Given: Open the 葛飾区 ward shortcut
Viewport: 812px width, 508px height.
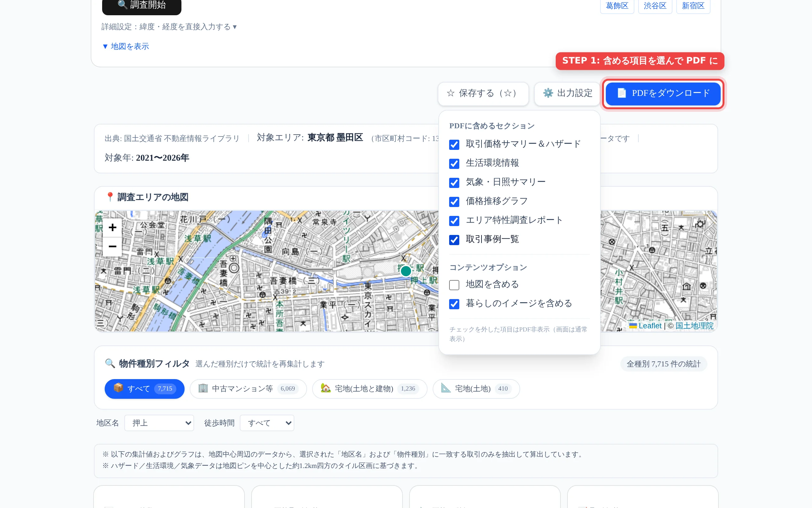Looking at the screenshot, I should point(617,6).
